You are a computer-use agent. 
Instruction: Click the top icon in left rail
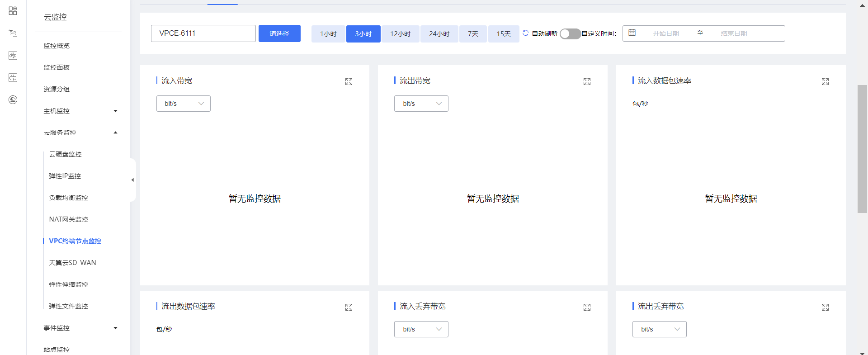tap(13, 11)
